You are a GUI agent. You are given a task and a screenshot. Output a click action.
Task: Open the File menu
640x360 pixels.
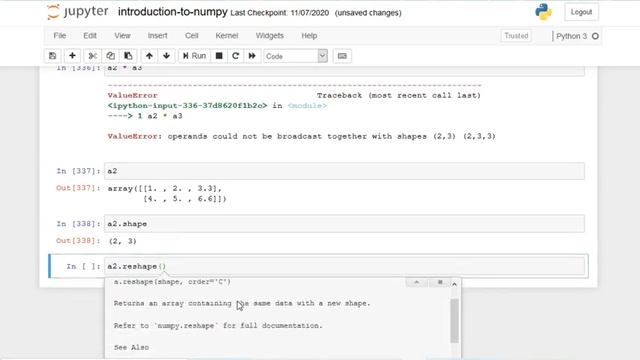pyautogui.click(x=60, y=36)
